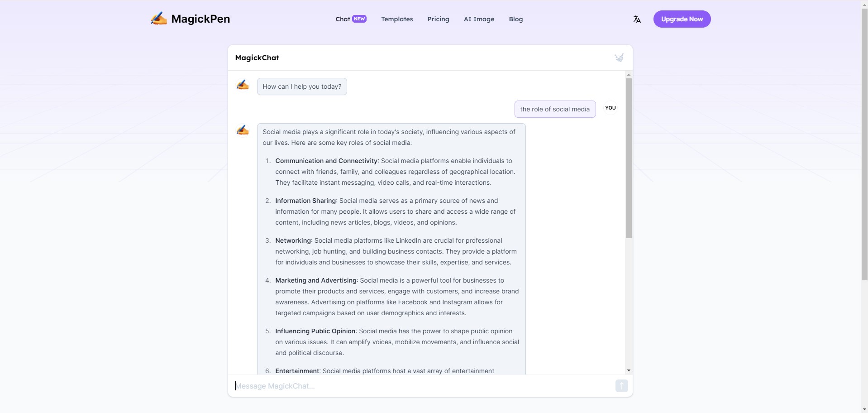
Task: Open the Chat menu item
Action: 343,19
